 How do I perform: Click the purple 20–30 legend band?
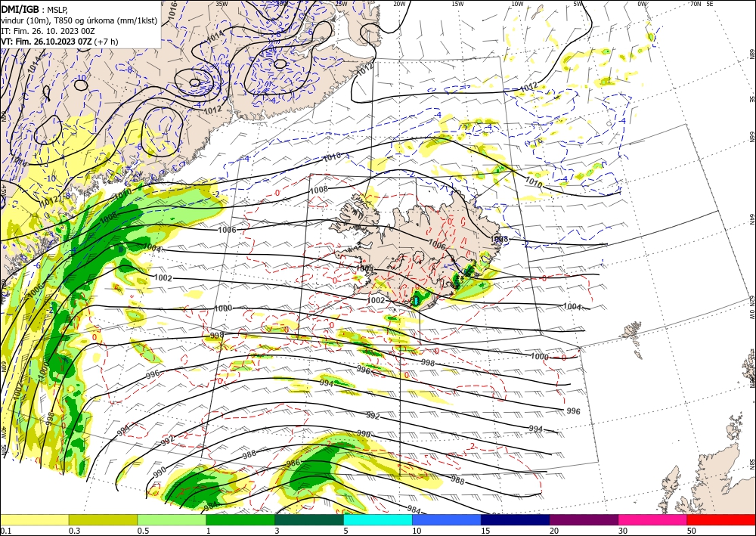pos(584,519)
